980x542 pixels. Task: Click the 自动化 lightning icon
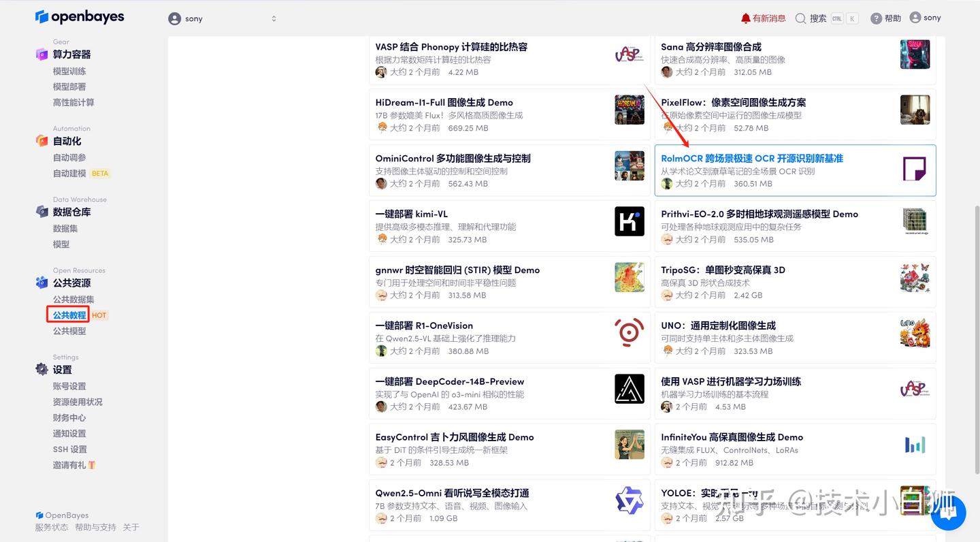pyautogui.click(x=42, y=141)
